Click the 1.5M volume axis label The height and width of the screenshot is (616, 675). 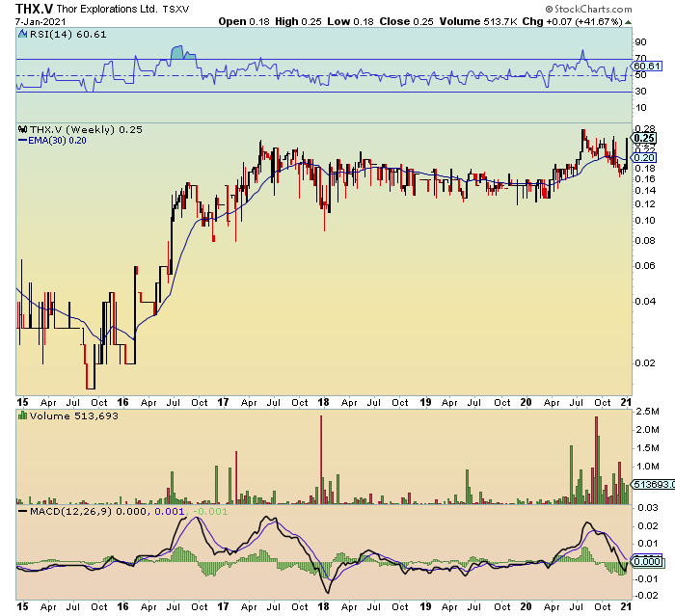647,448
